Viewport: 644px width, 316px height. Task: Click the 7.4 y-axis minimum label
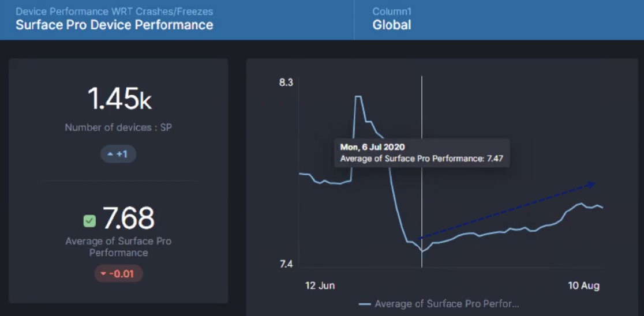(x=286, y=264)
